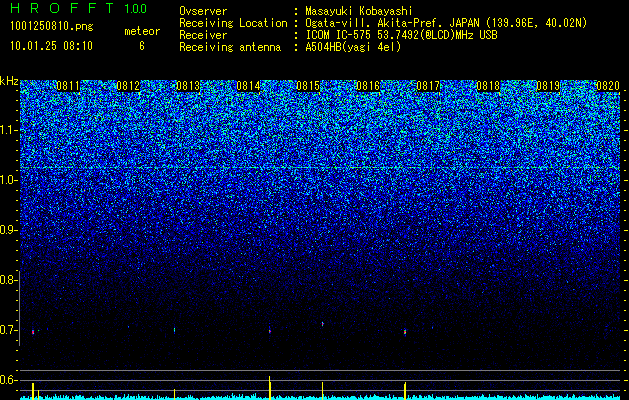Select the observer name Masayuki Kobayashi
The height and width of the screenshot is (400, 629).
[359, 11]
